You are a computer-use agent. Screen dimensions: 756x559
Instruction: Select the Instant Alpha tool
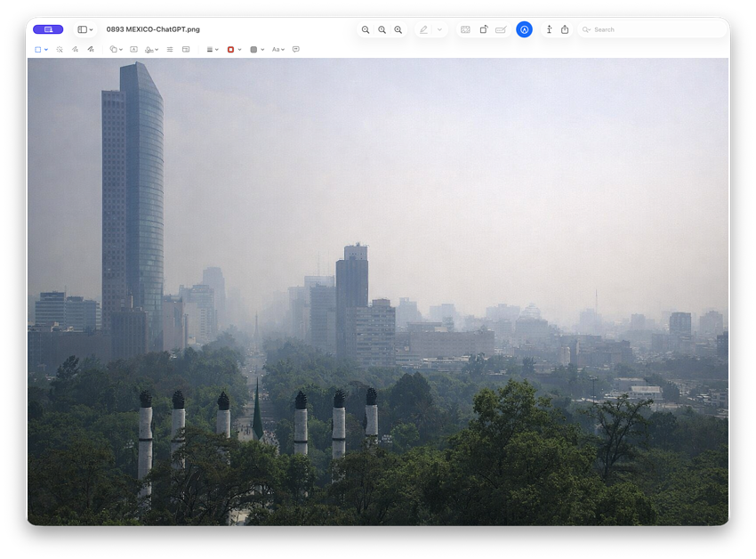(60, 49)
